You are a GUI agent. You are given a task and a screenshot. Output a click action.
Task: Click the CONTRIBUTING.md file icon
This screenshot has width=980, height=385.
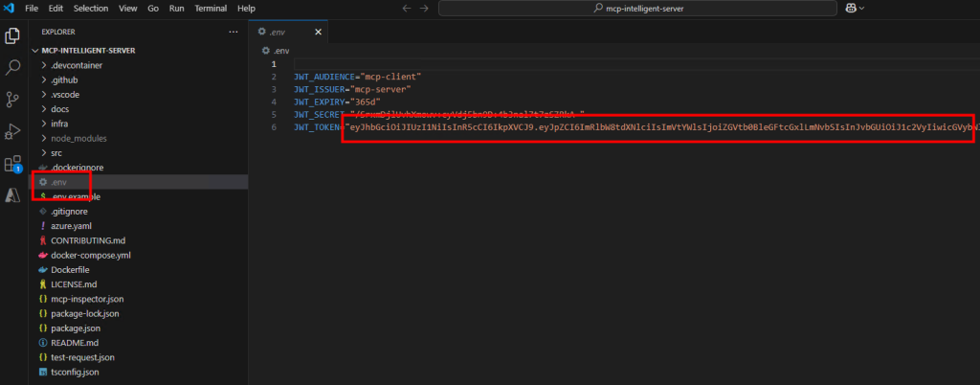coord(43,240)
